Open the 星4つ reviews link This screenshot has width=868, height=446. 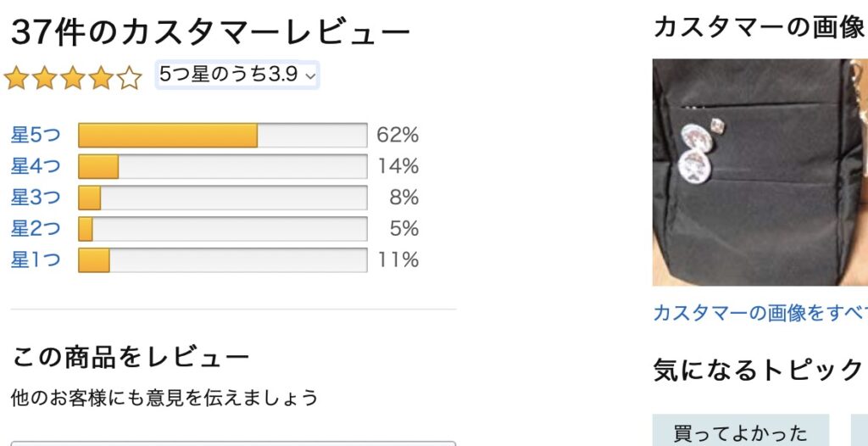(x=36, y=166)
